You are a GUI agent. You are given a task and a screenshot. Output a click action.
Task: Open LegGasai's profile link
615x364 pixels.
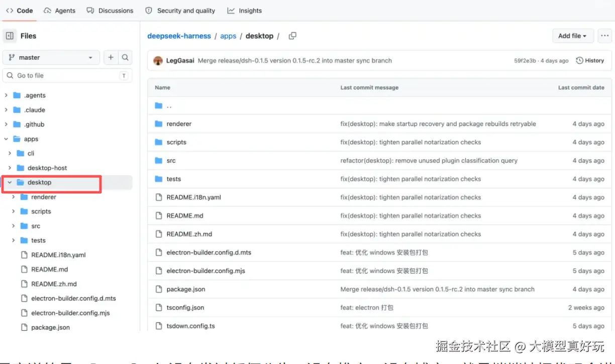tap(180, 61)
